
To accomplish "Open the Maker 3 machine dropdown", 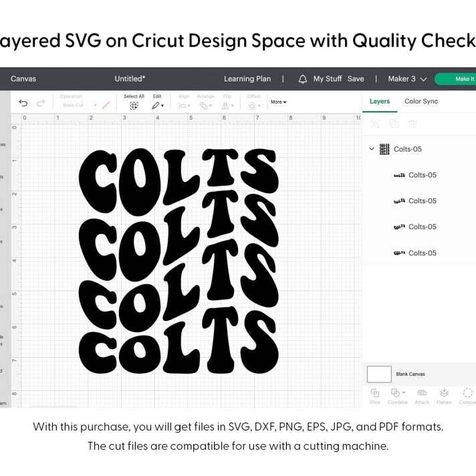I will pos(407,79).
